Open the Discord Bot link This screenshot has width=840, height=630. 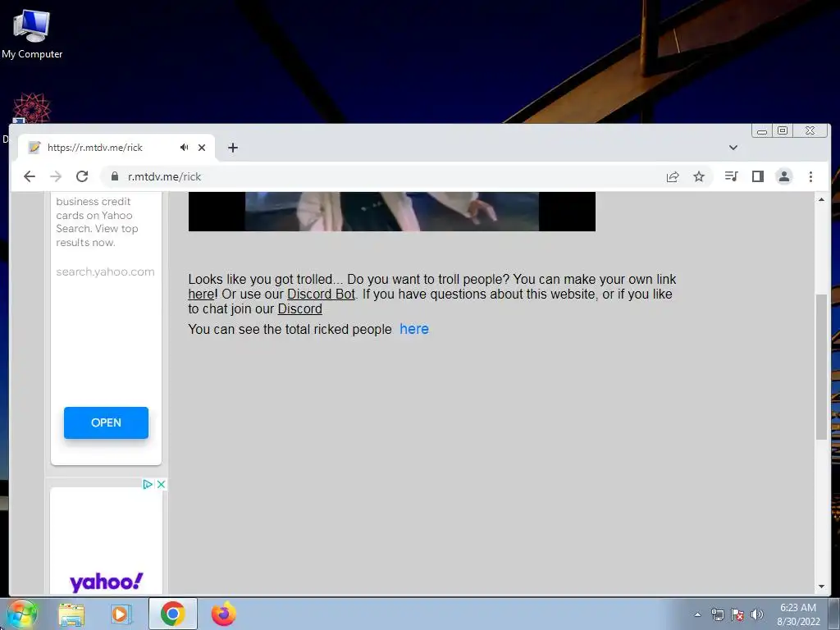321,294
